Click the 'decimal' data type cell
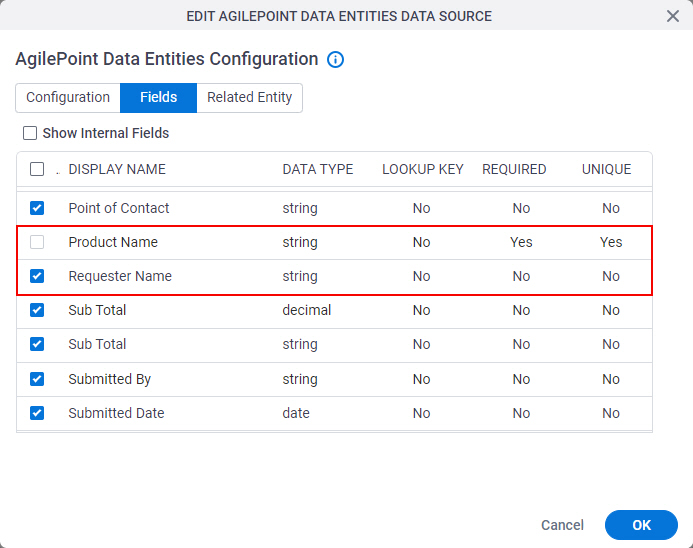 pos(306,310)
